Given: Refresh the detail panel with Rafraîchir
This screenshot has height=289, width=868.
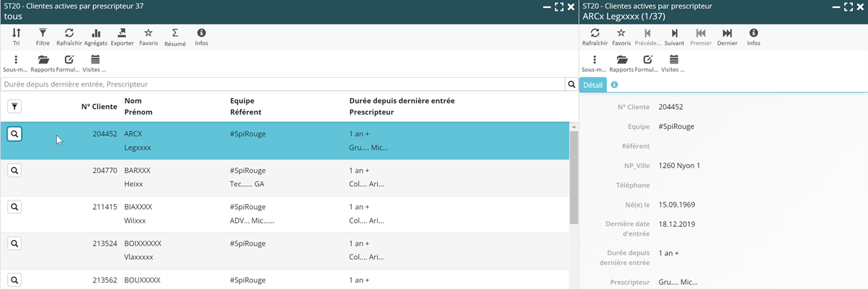Looking at the screenshot, I should pyautogui.click(x=595, y=37).
